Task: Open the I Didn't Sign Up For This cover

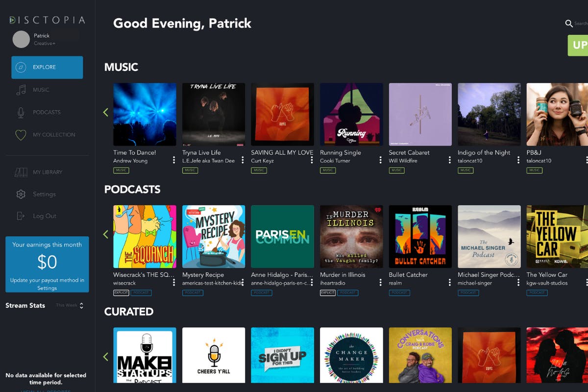Action: pos(282,355)
